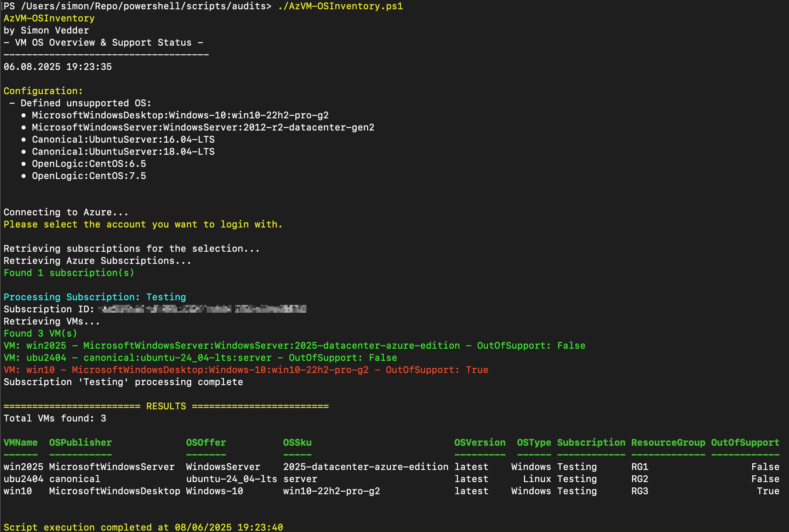This screenshot has height=532, width=789.
Task: Click the True value in OutOfSupport column
Action: [x=768, y=491]
